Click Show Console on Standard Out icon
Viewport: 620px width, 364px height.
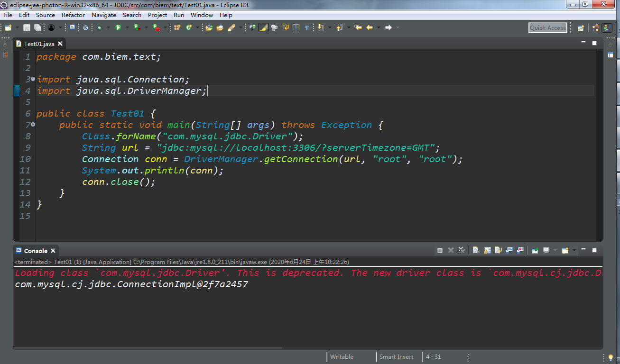pos(509,250)
